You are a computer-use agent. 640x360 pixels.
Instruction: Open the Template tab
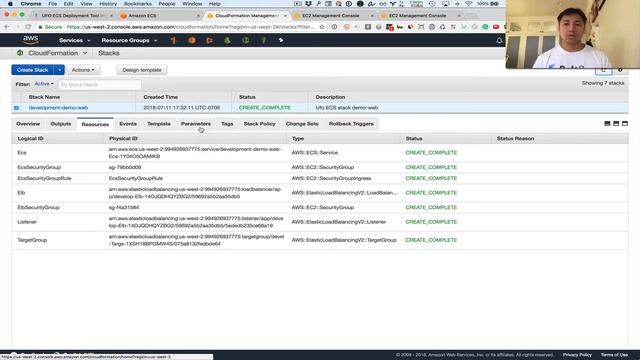coord(159,124)
